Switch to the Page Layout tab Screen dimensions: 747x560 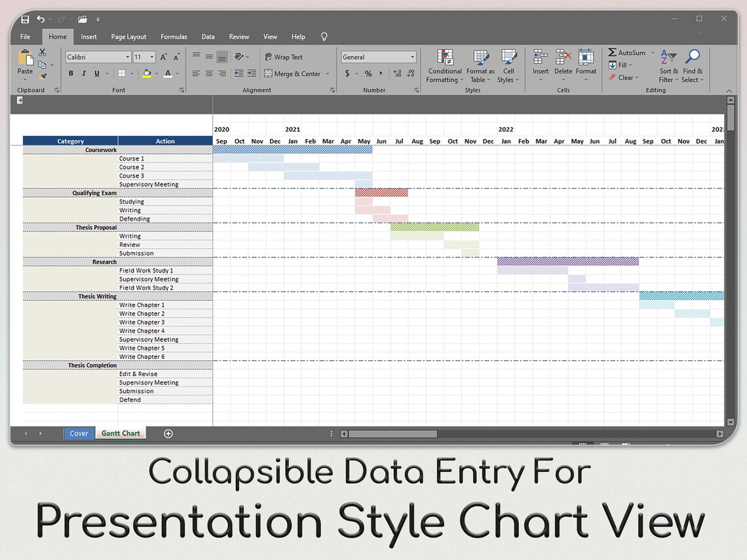pos(128,37)
